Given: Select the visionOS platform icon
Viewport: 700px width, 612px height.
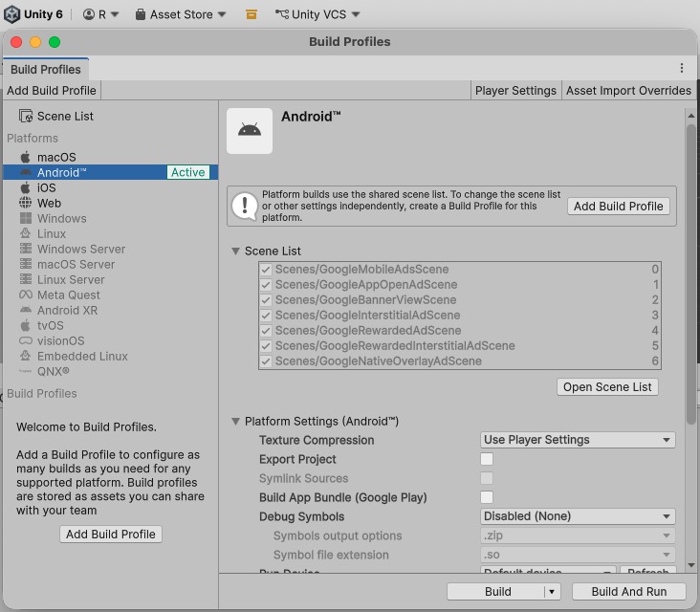Looking at the screenshot, I should (26, 340).
